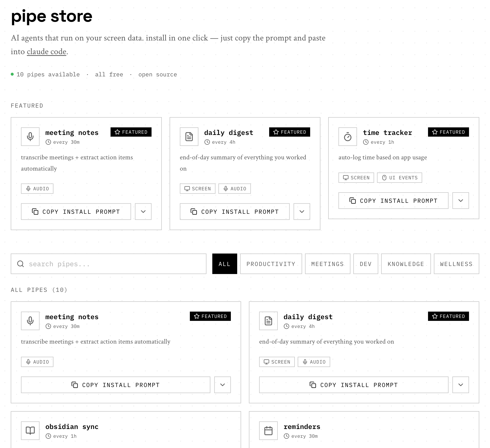490x448 pixels.
Task: Click the magnifier icon in the search box
Action: click(20, 264)
